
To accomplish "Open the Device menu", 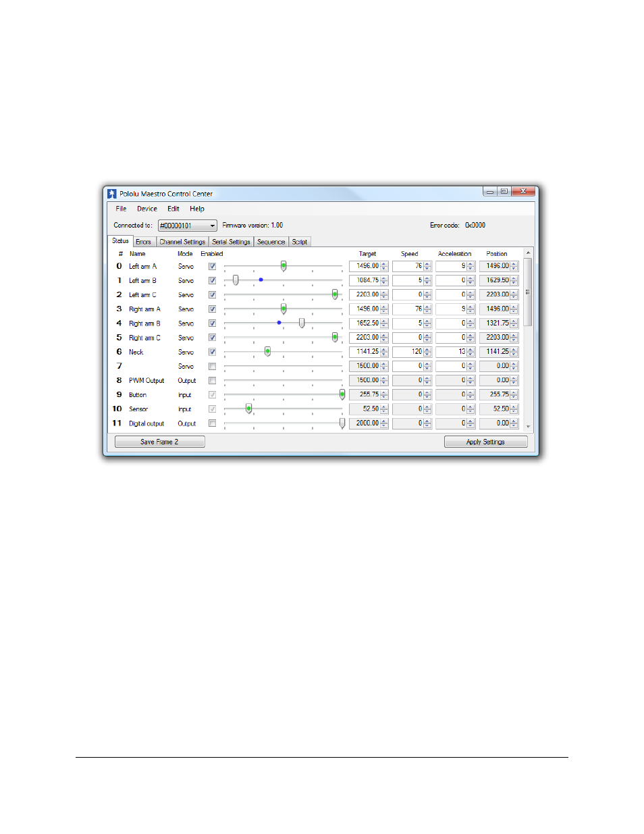I will [147, 209].
